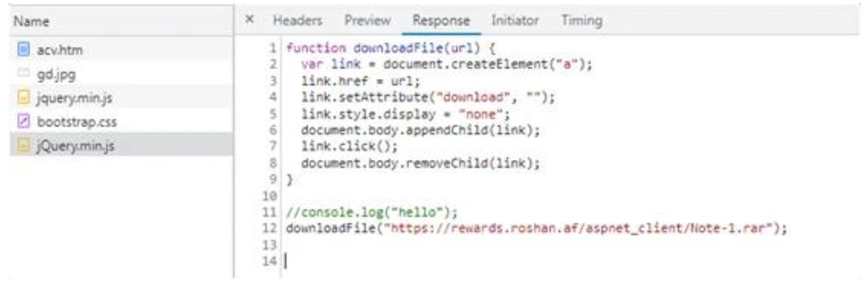Screen dimensions: 868x287
Task: Select the lowercase jquery.min.js request name
Action: pos(75,98)
